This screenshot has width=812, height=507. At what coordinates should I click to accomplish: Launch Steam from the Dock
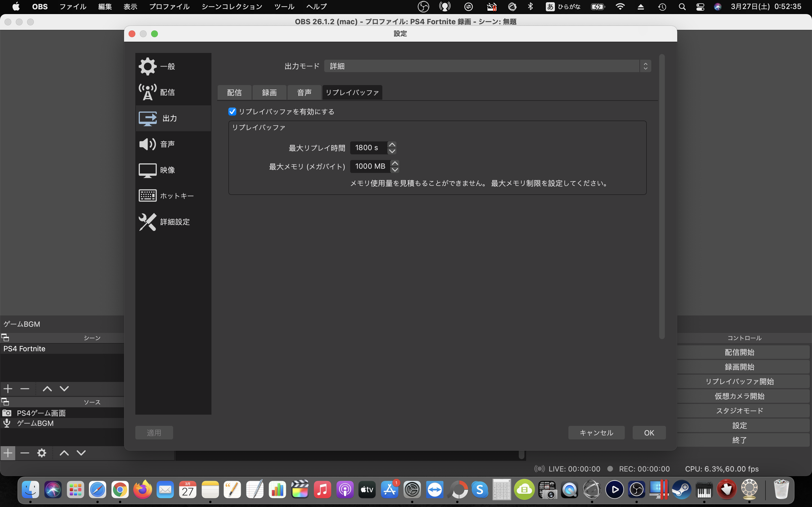coord(681,490)
